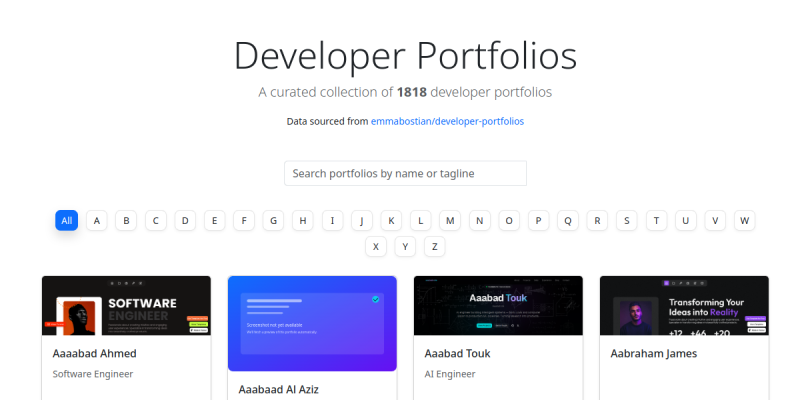Click the Aaabad Touk card title
This screenshot has width=800, height=400.
pos(457,354)
